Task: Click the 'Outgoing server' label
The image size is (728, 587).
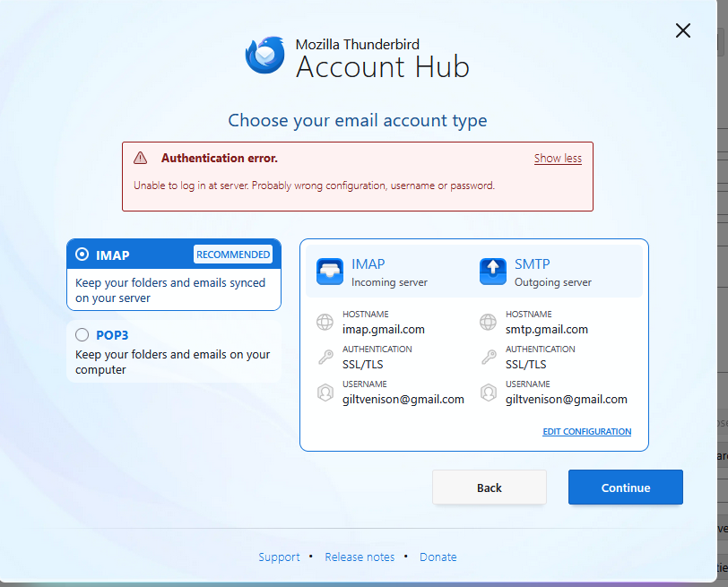Action: (x=552, y=282)
